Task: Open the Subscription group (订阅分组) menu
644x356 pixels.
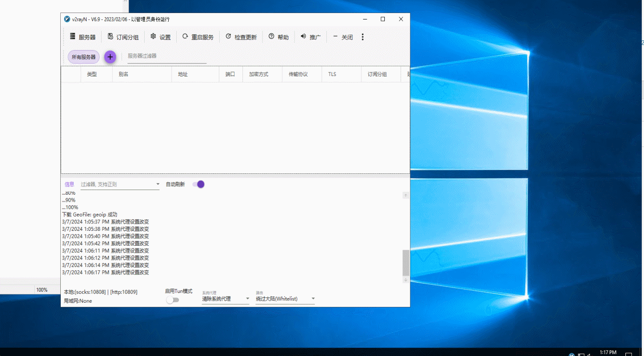Action: 110,37
